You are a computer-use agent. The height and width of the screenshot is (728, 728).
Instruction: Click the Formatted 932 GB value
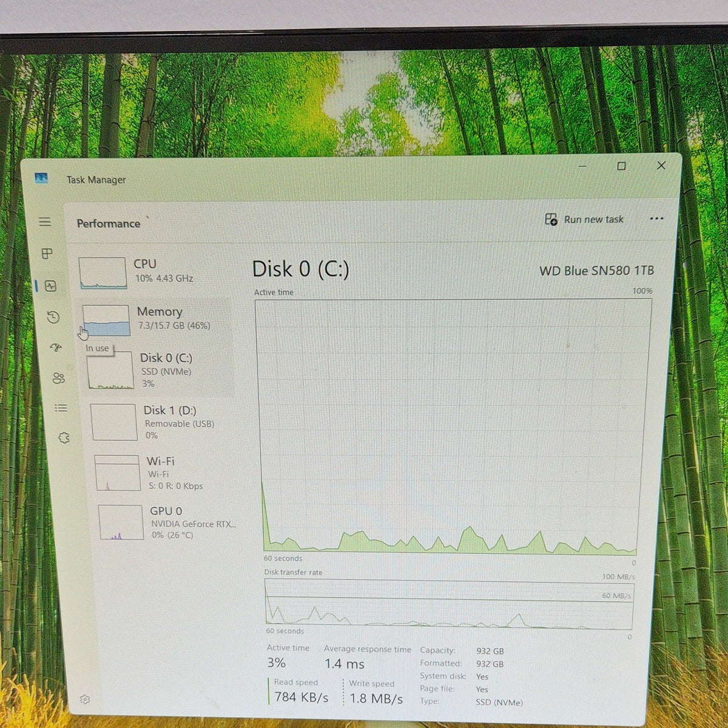click(490, 664)
